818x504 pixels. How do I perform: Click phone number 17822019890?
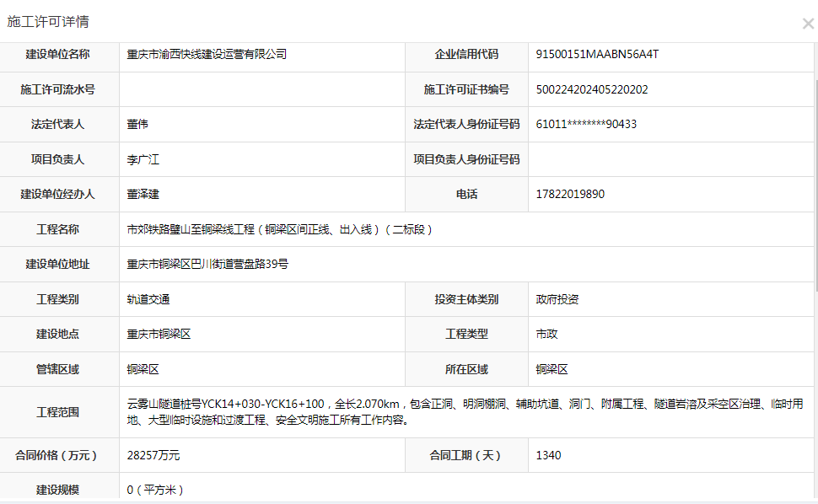coord(570,195)
